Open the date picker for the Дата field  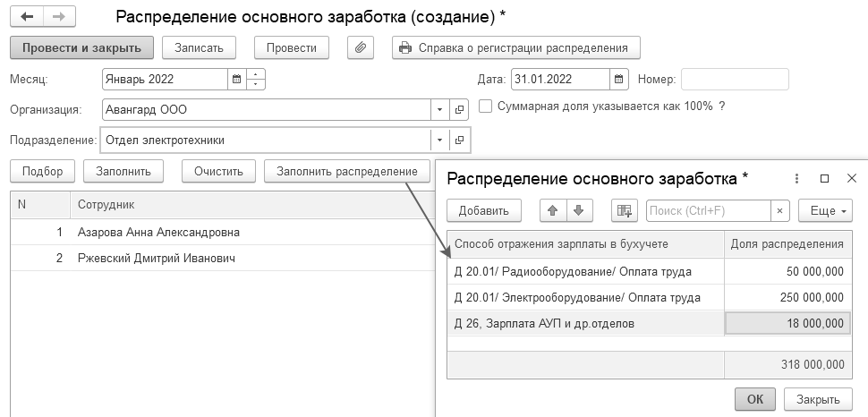point(618,79)
